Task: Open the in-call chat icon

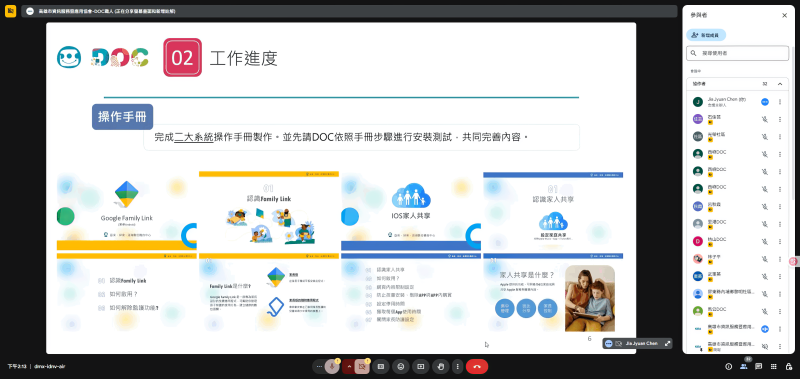Action: click(759, 366)
